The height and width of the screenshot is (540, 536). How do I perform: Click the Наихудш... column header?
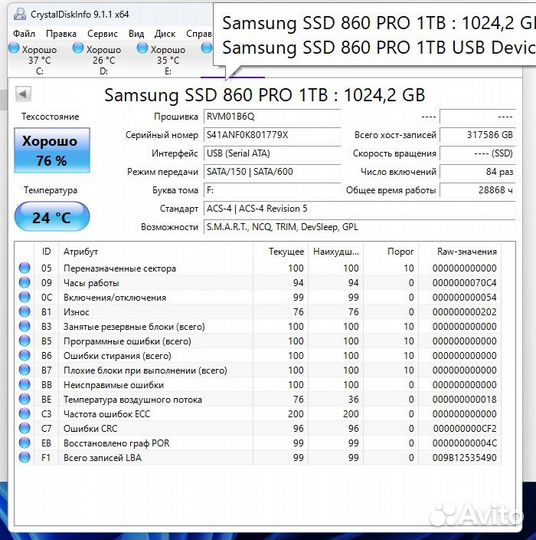click(x=336, y=251)
